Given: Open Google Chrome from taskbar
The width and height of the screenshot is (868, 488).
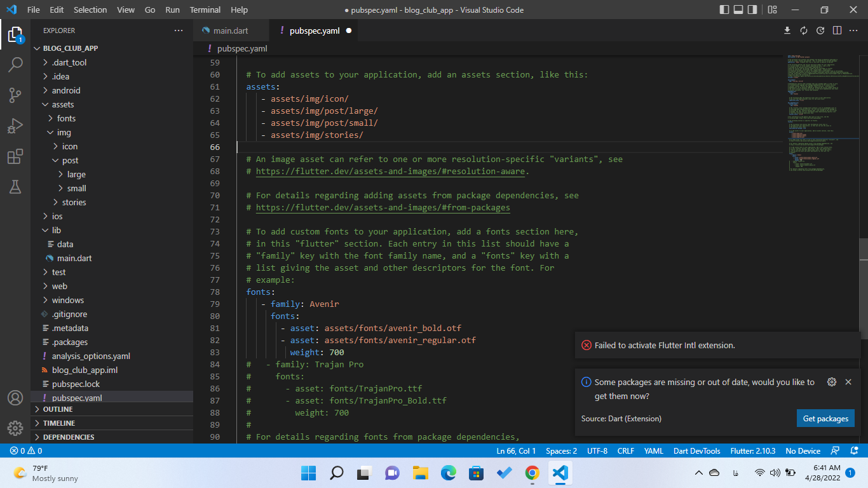Looking at the screenshot, I should coord(532,473).
